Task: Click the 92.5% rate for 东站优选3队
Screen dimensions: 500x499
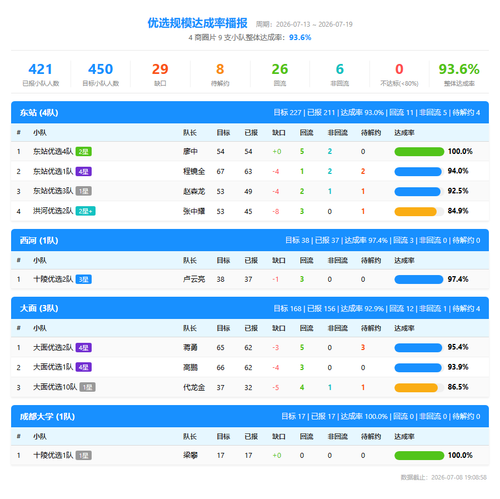Action: 458,191
